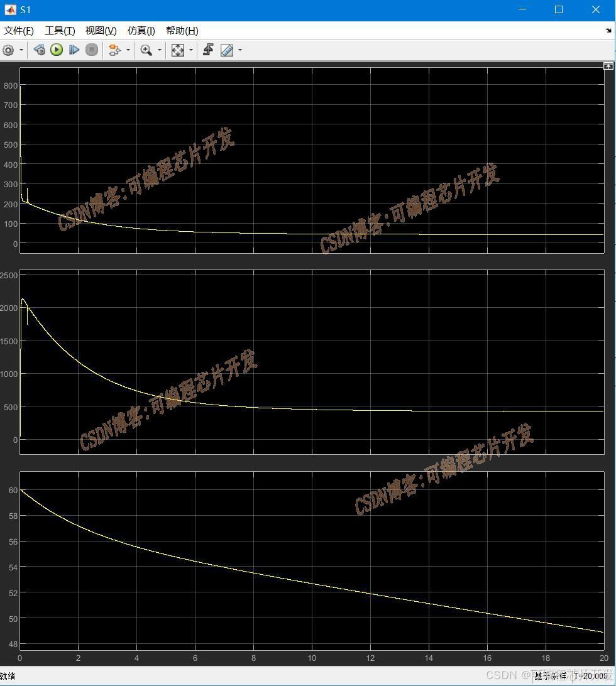Screen dimensions: 616x686
Task: Expand the zoom tool dropdown arrow
Action: point(160,50)
